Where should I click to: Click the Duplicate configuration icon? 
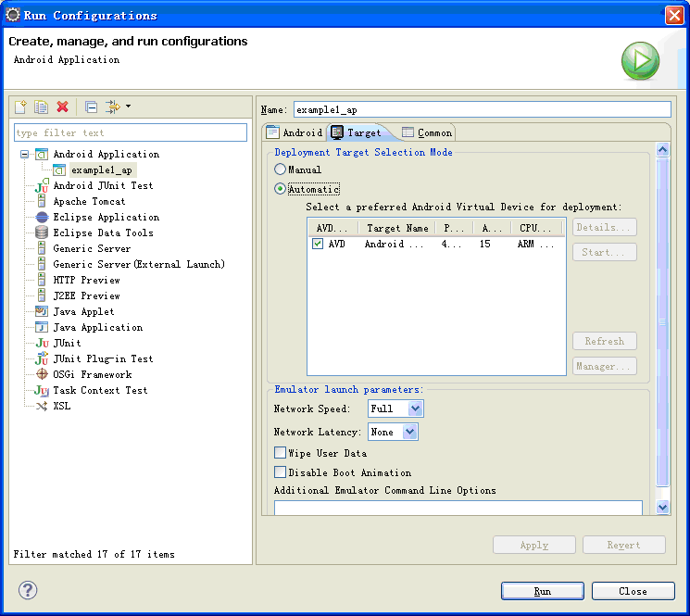tap(42, 107)
